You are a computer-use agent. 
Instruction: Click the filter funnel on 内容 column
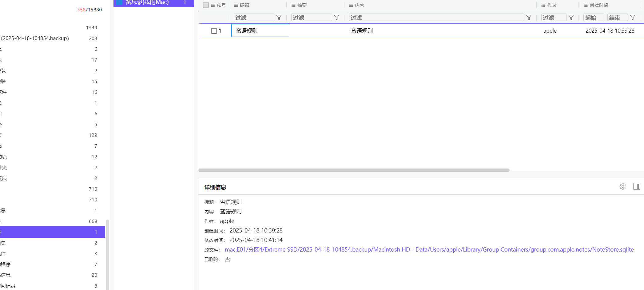(529, 18)
